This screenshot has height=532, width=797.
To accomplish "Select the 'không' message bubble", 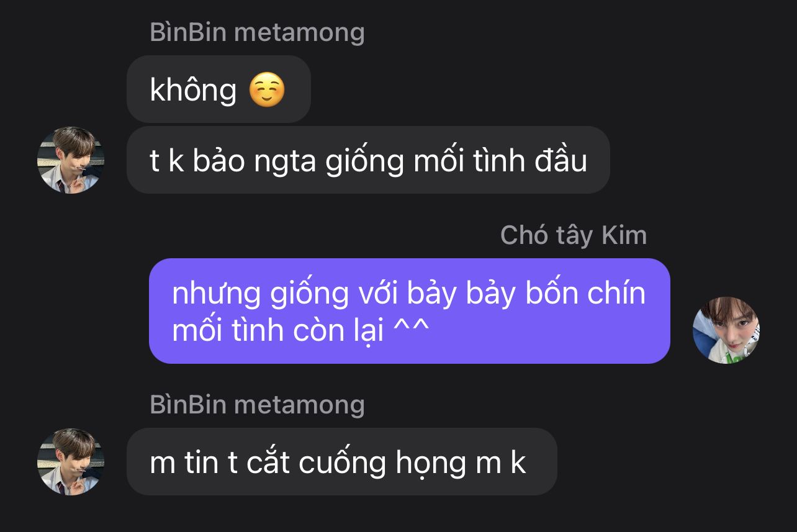I will click(x=218, y=89).
